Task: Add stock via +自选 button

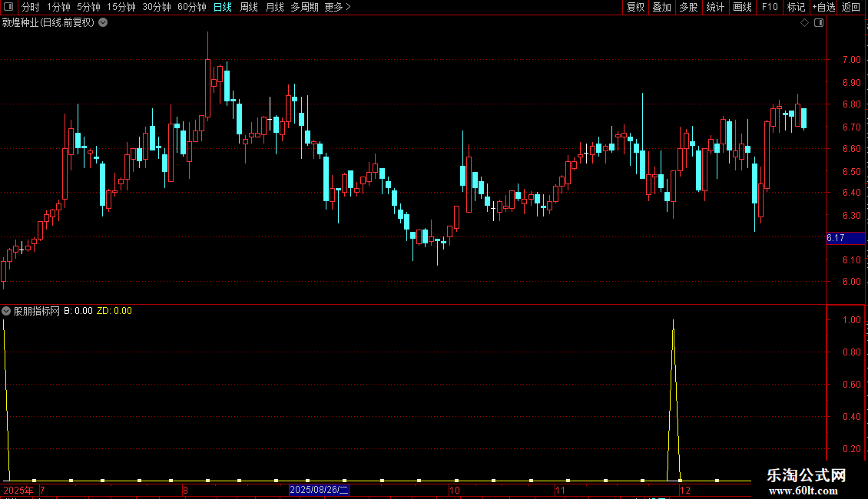Action: 823,7
